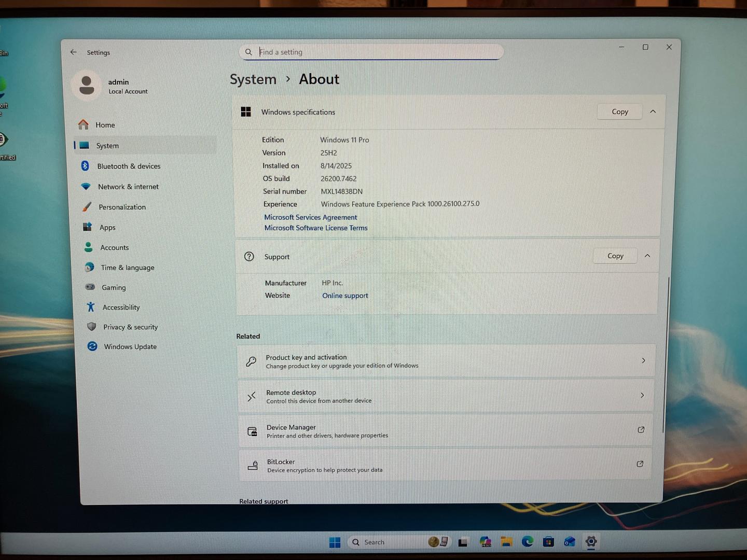Click the Product key and activation key icon

click(x=251, y=361)
